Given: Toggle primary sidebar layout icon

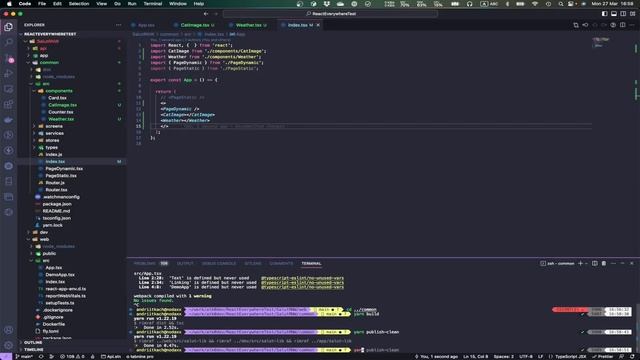Looking at the screenshot, I should (x=604, y=14).
